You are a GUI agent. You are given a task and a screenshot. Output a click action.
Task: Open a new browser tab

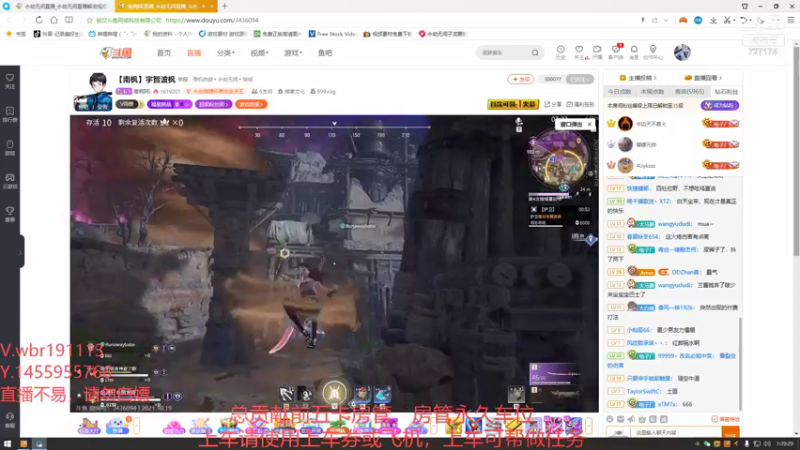224,6
